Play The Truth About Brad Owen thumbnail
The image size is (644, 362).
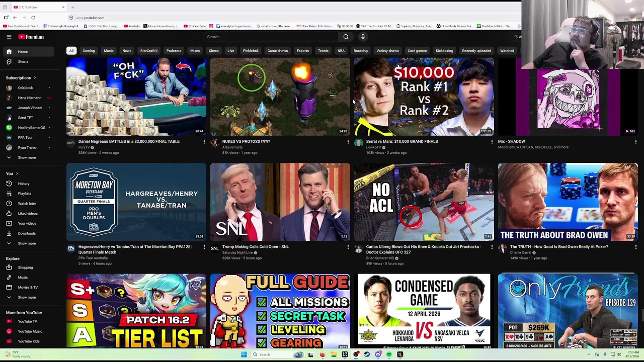[568, 202]
